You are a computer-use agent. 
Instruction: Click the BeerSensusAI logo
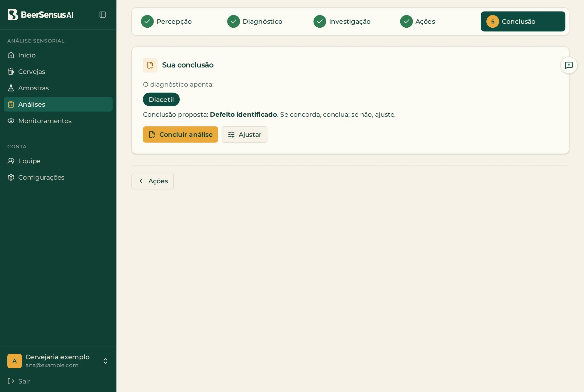coord(40,15)
